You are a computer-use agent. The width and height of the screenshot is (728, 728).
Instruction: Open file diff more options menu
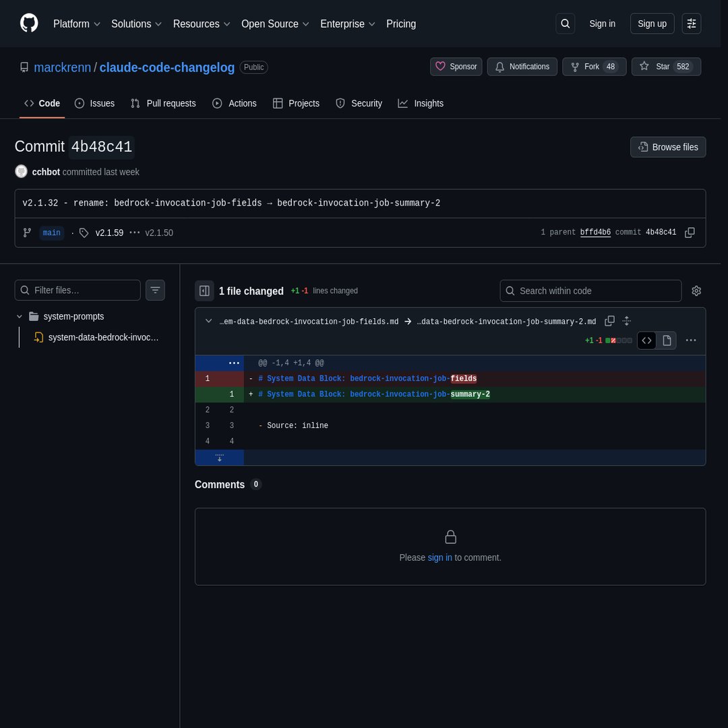[691, 340]
